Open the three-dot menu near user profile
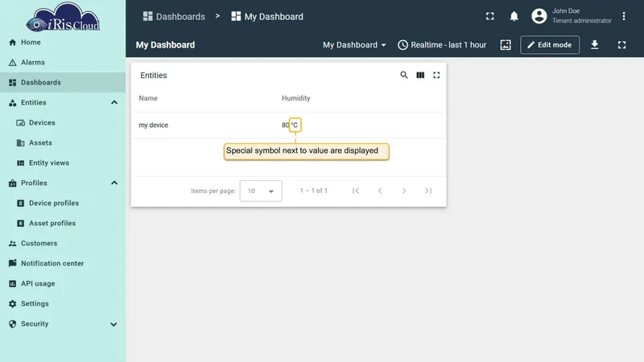Image resolution: width=644 pixels, height=362 pixels. pyautogui.click(x=623, y=16)
